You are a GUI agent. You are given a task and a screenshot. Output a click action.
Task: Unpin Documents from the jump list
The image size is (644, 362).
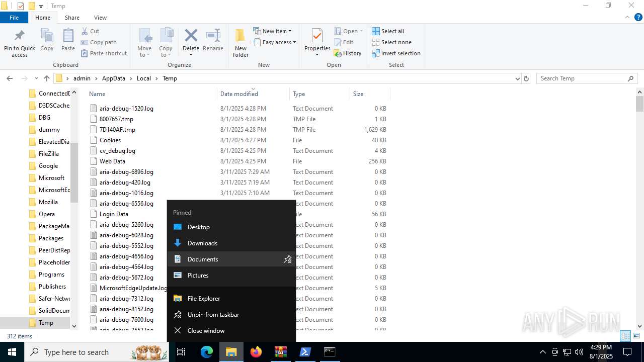point(287,259)
